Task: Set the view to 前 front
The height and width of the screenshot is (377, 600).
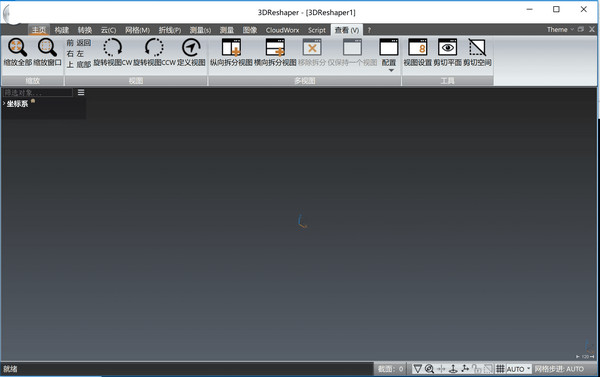Action: [70, 42]
